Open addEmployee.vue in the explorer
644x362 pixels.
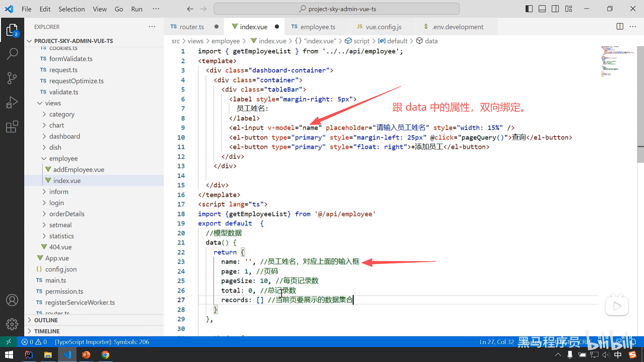78,170
